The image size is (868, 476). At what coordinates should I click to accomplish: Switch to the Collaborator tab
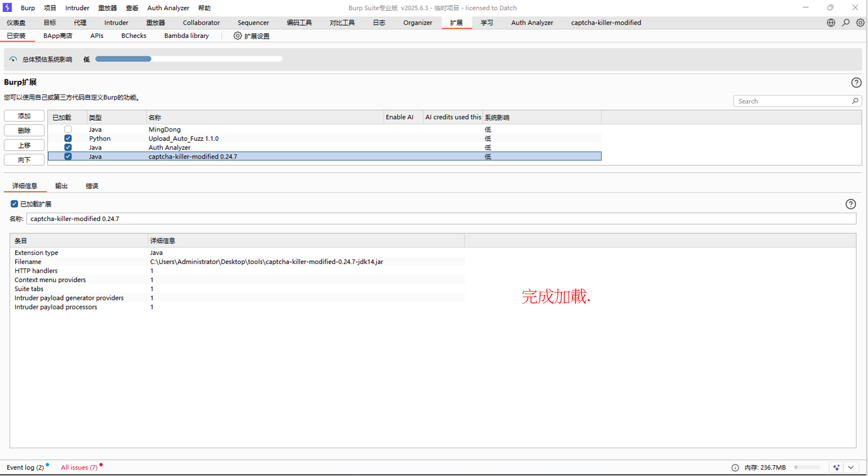tap(201, 23)
